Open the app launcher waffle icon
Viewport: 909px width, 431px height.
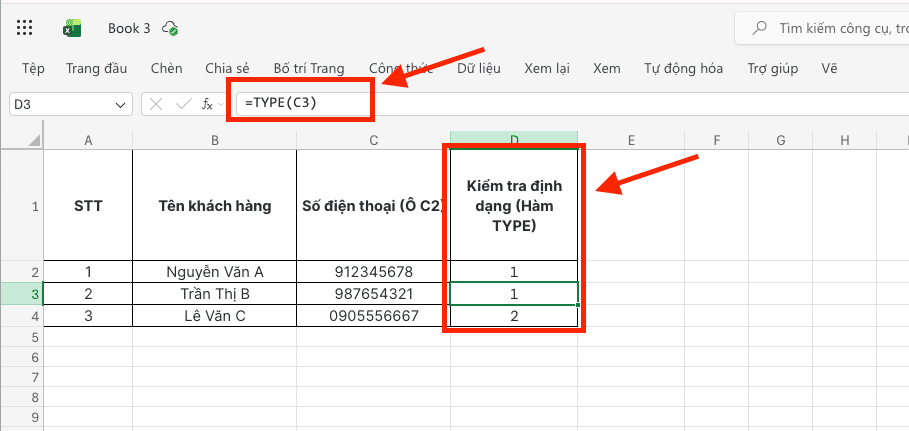25,28
